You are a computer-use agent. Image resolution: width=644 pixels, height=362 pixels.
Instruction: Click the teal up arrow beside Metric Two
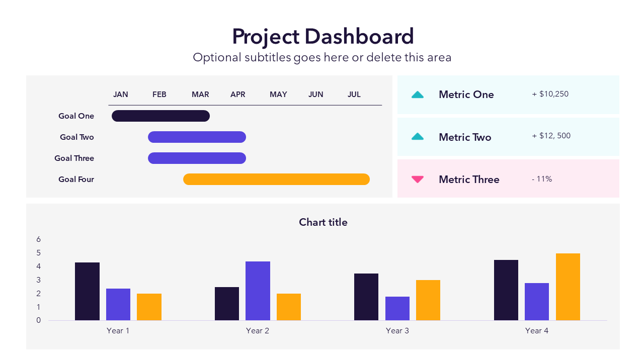[x=418, y=137]
